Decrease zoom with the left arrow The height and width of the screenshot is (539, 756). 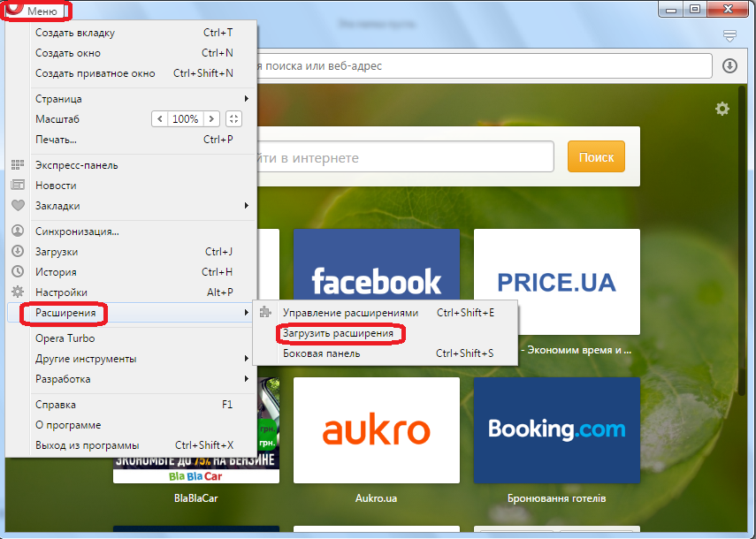[158, 118]
